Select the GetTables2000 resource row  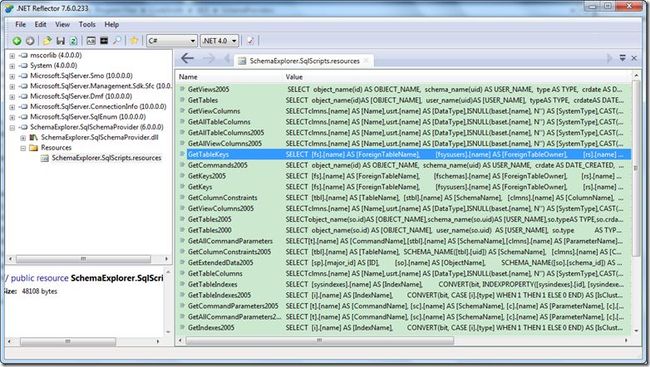405,230
